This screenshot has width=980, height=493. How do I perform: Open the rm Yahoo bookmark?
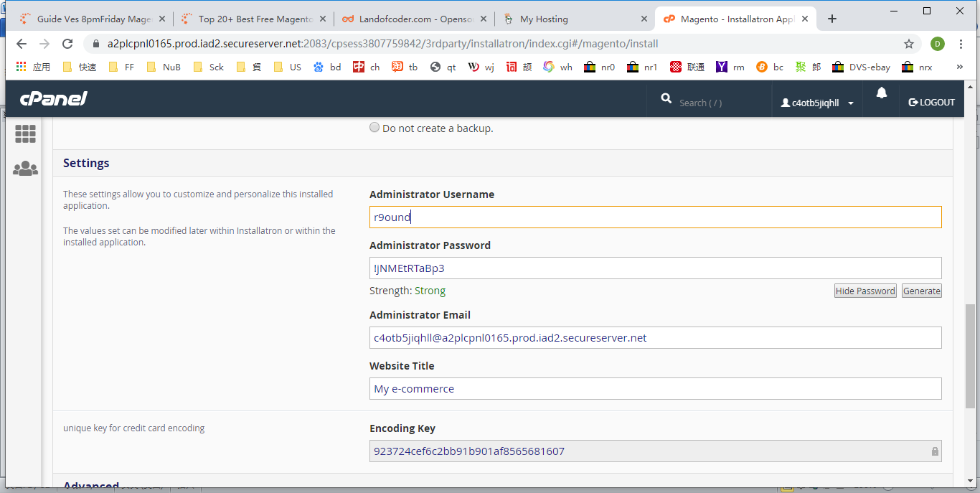click(x=730, y=67)
